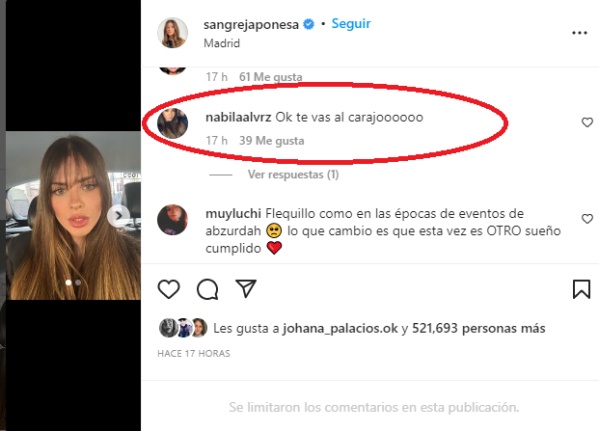Expand Ver respuestas (1) replies

tap(293, 175)
